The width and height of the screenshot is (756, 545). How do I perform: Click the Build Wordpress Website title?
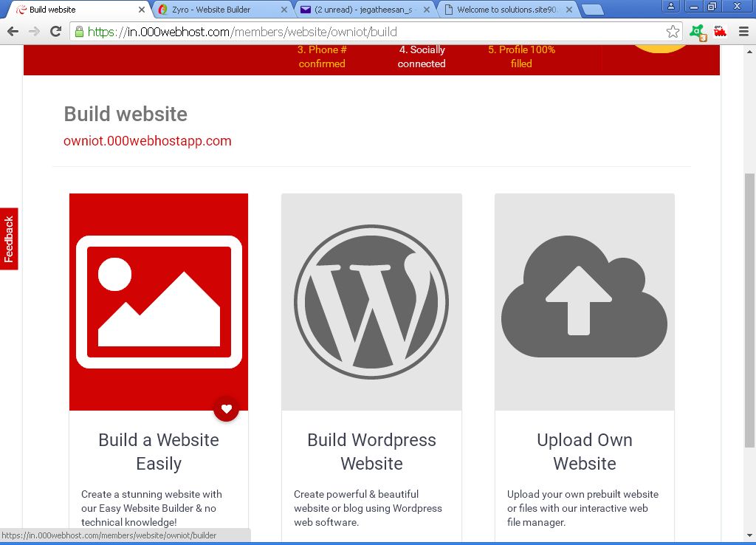click(372, 451)
